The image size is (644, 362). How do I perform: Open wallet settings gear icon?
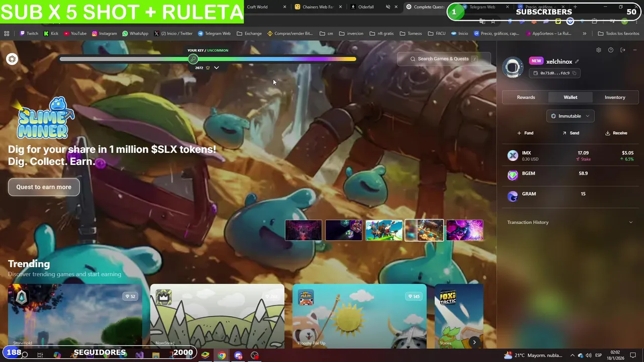[598, 50]
